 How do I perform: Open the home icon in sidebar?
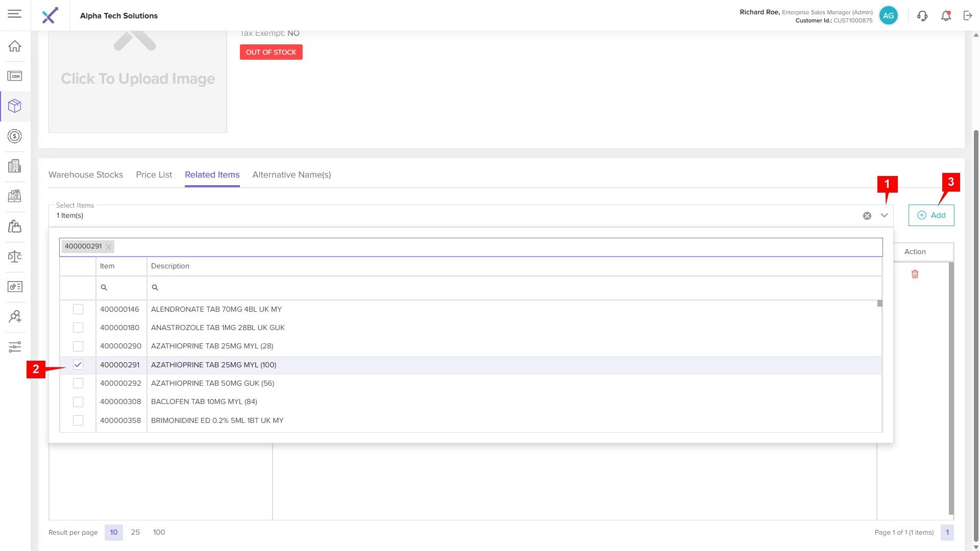click(15, 46)
